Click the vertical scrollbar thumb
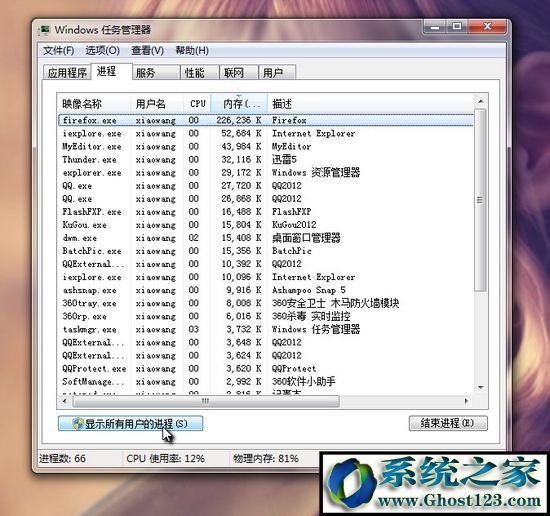The width and height of the screenshot is (550, 516). pos(481,200)
